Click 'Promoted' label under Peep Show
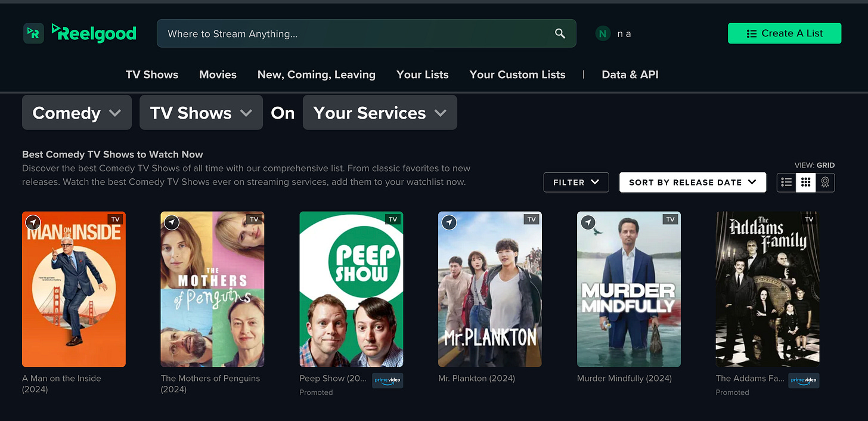This screenshot has width=868, height=421. 316,392
